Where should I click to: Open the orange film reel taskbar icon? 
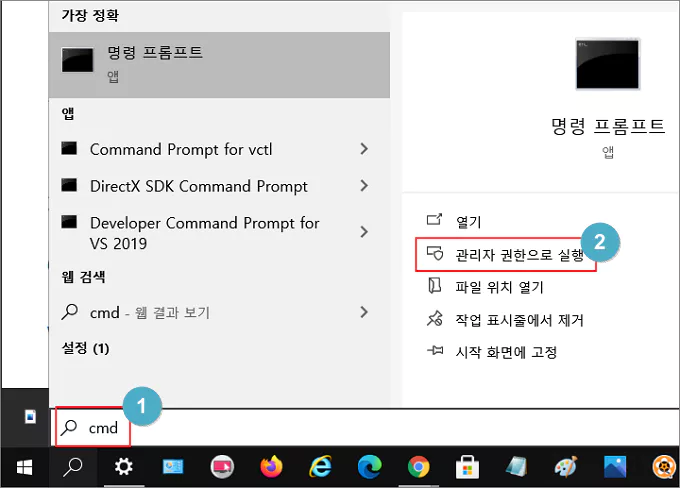[x=664, y=467]
